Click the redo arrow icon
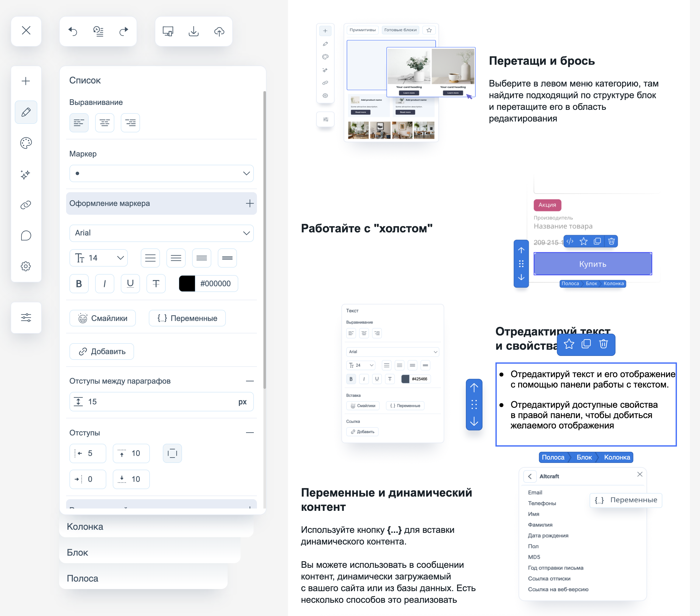 pos(124,31)
